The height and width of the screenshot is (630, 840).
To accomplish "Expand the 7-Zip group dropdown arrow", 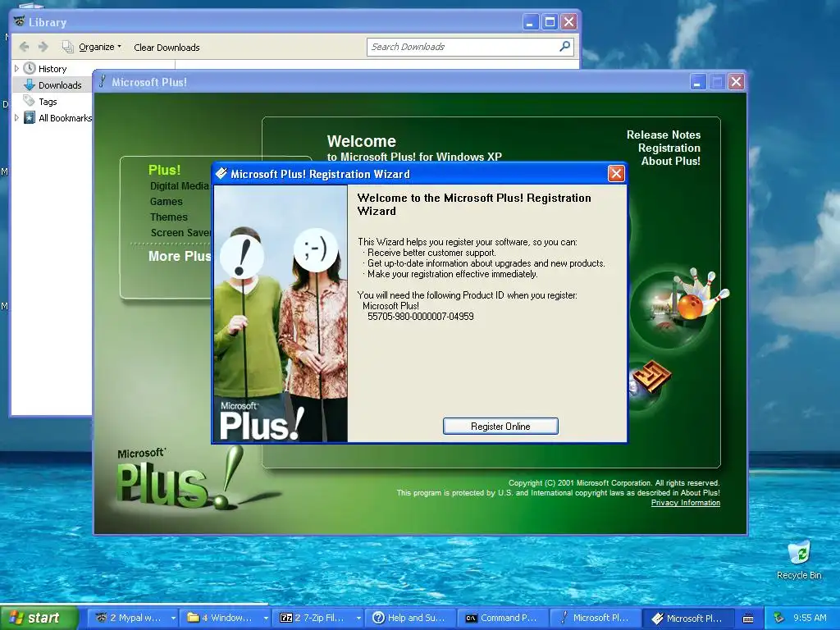I will tap(359, 618).
